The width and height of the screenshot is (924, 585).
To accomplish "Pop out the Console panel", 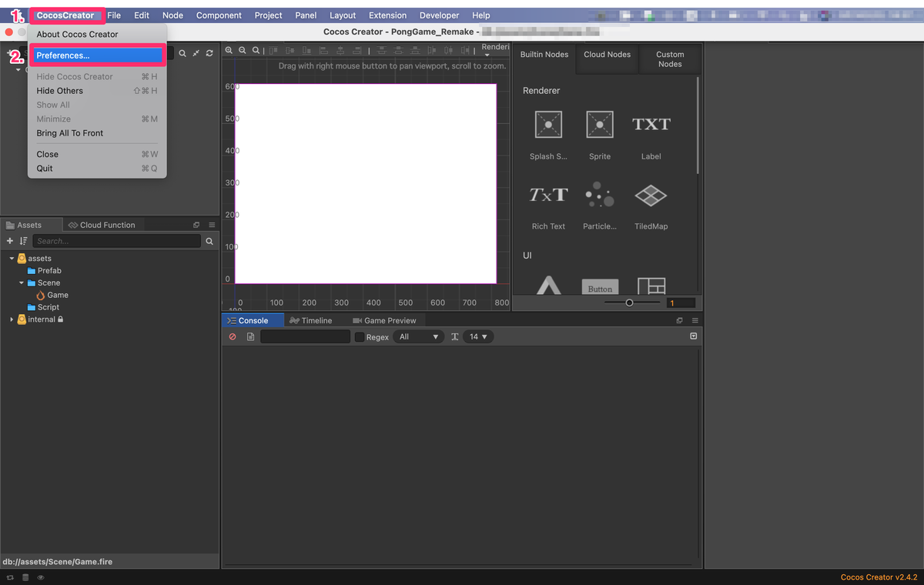I will coord(679,320).
